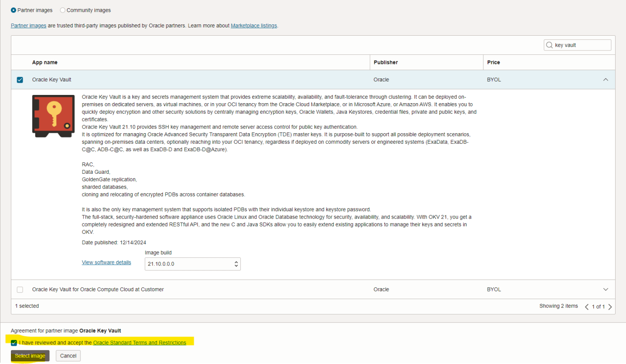Click the Image build stepper up arrow
626x364 pixels.
click(235, 262)
